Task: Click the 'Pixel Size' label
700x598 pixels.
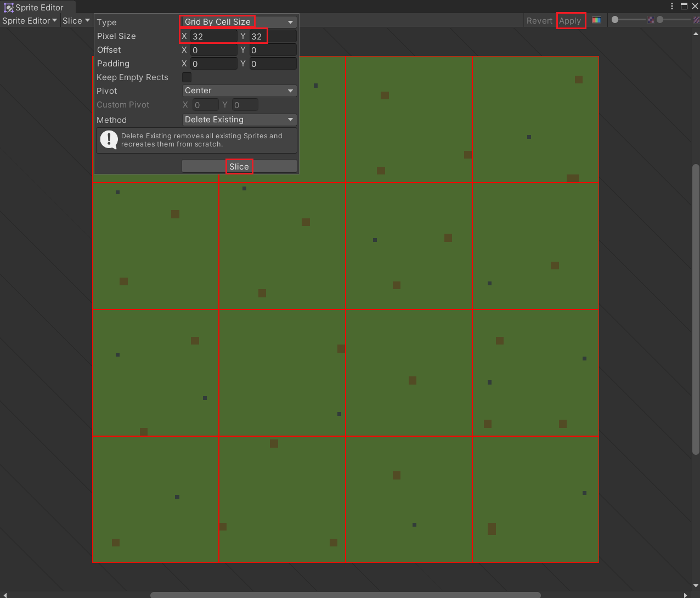Action: click(x=116, y=36)
